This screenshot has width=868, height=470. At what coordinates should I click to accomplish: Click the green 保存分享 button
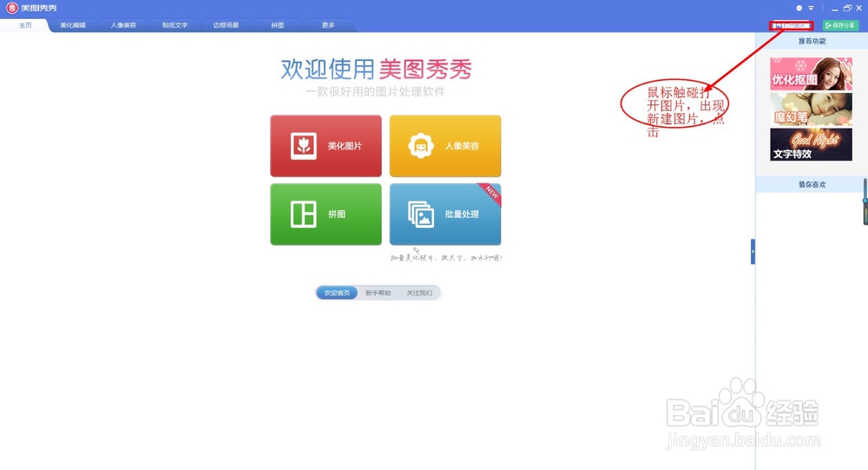pos(840,25)
